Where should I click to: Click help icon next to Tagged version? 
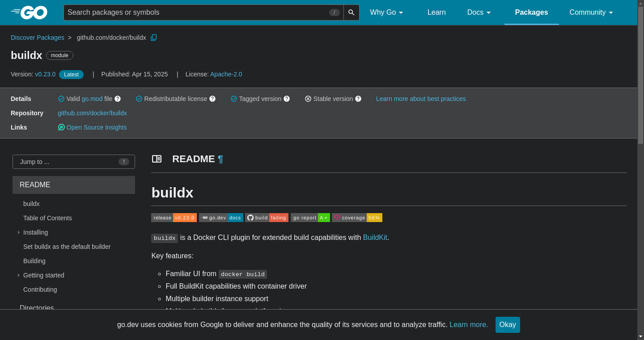point(287,99)
